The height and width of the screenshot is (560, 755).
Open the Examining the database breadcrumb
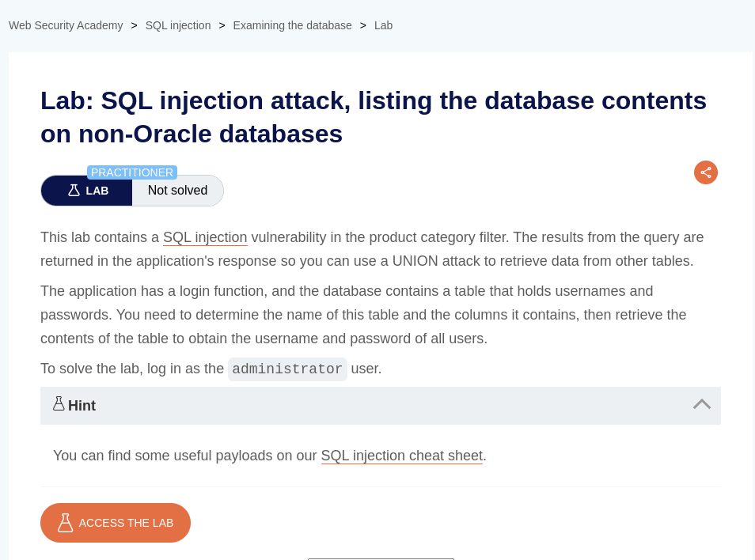pyautogui.click(x=292, y=25)
